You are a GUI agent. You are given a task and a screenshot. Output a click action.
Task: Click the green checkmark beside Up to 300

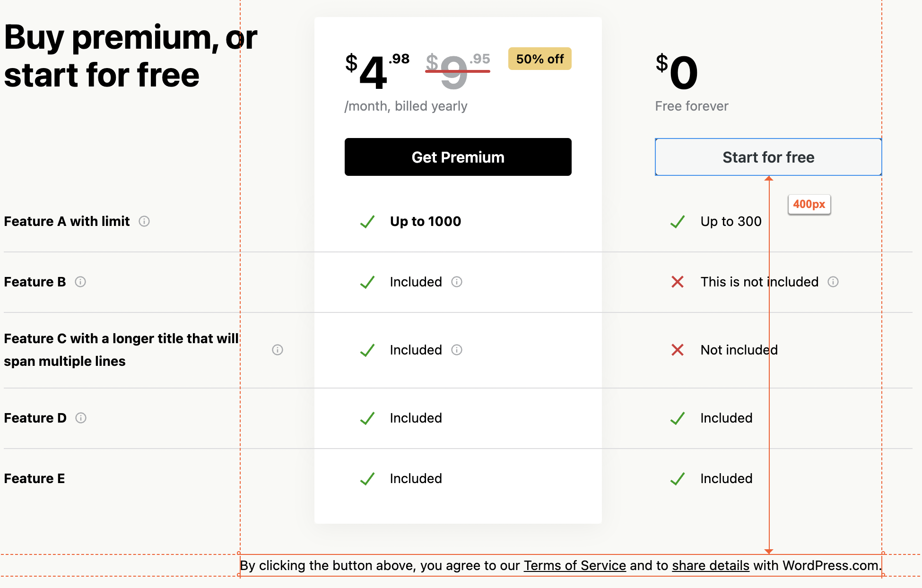click(678, 221)
